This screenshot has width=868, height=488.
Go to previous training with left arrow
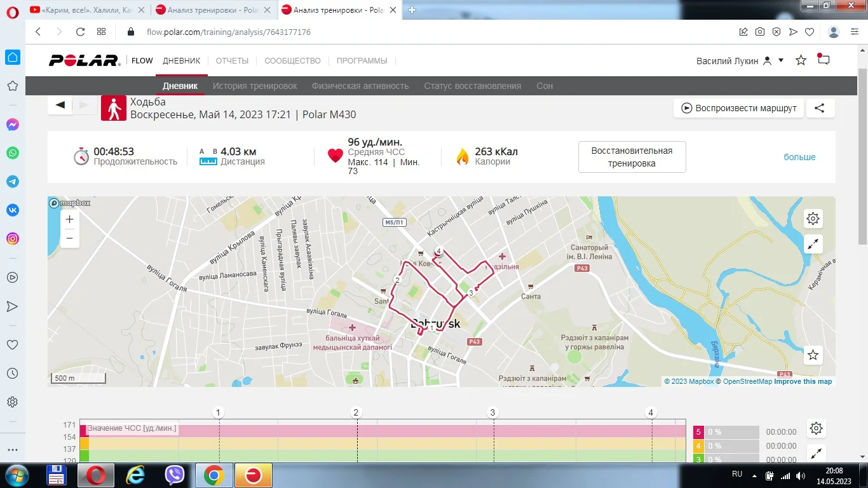coord(60,105)
